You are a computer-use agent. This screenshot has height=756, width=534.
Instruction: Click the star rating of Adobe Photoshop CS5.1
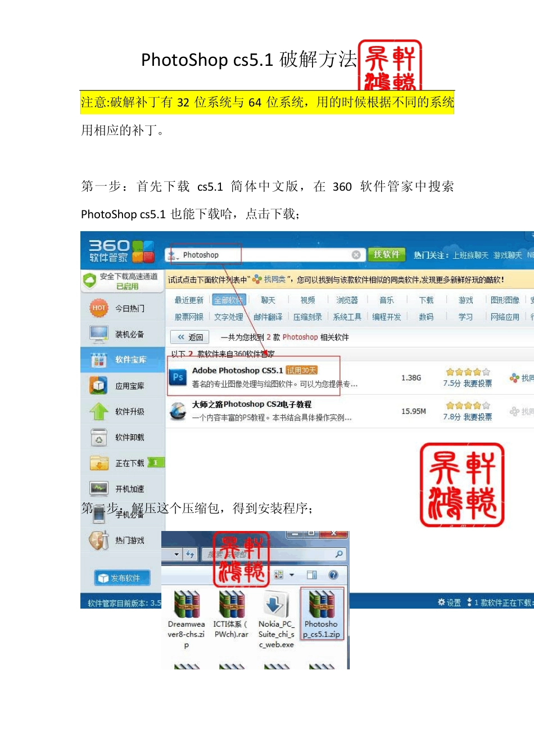coord(468,372)
